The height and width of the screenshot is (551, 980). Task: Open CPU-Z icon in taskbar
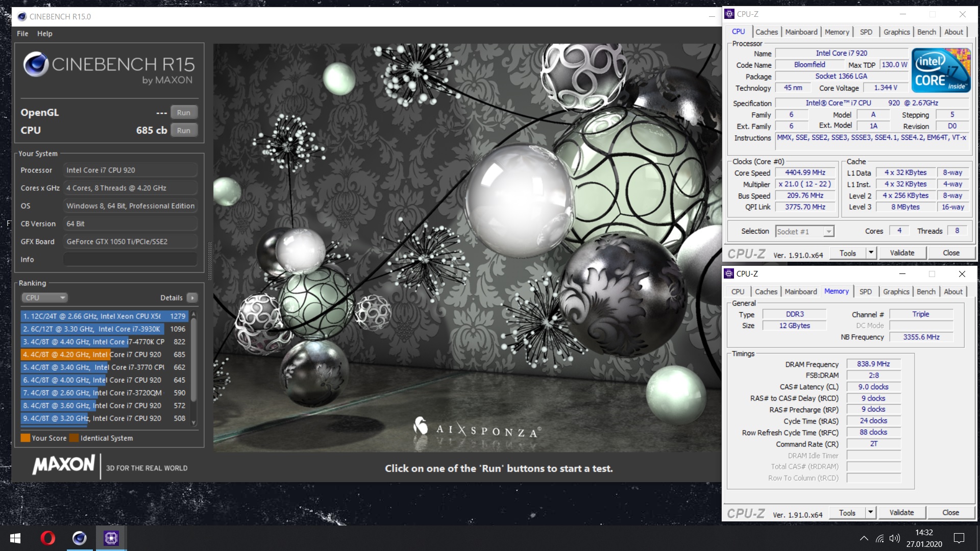tap(111, 538)
